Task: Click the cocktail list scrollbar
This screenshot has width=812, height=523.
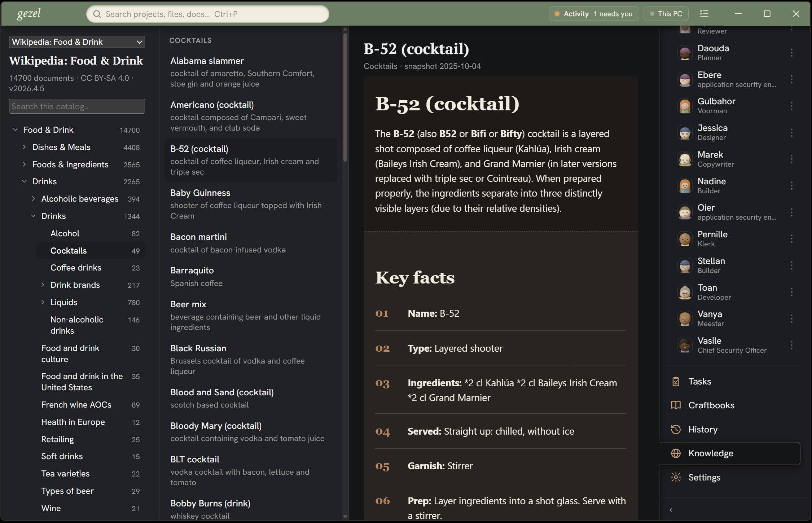Action: pos(345,97)
